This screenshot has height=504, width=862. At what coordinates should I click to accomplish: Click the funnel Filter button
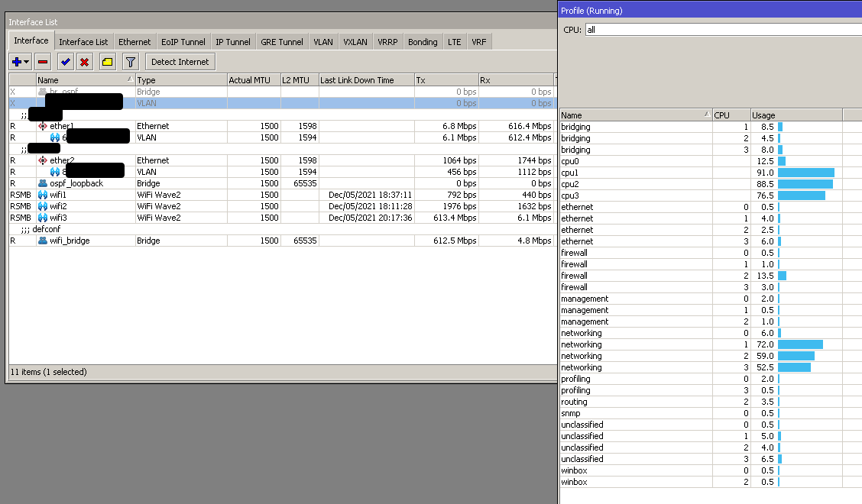point(130,62)
